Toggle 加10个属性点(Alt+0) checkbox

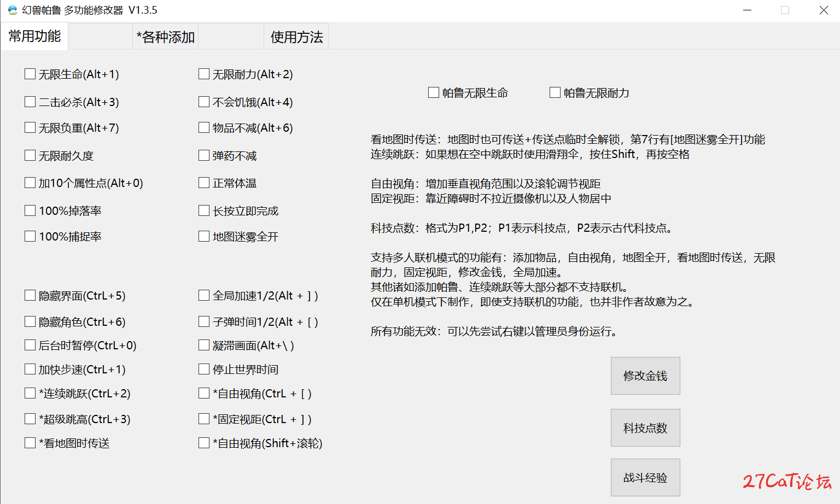tap(30, 183)
